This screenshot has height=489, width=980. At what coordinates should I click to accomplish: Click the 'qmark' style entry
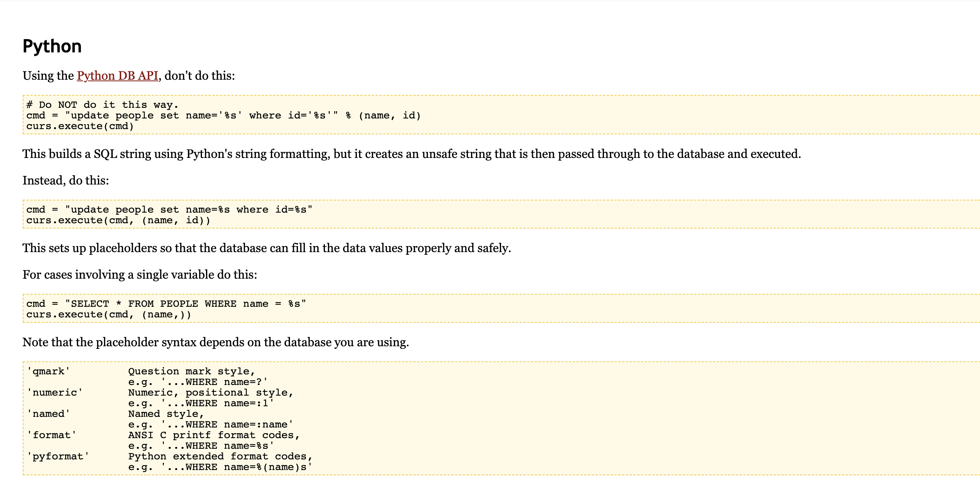pyautogui.click(x=48, y=371)
